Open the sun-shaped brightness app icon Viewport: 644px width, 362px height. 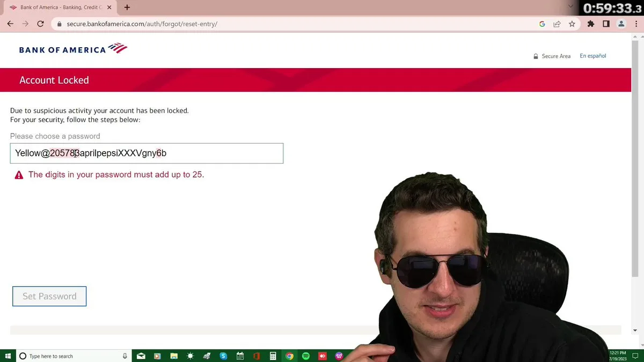click(x=190, y=356)
